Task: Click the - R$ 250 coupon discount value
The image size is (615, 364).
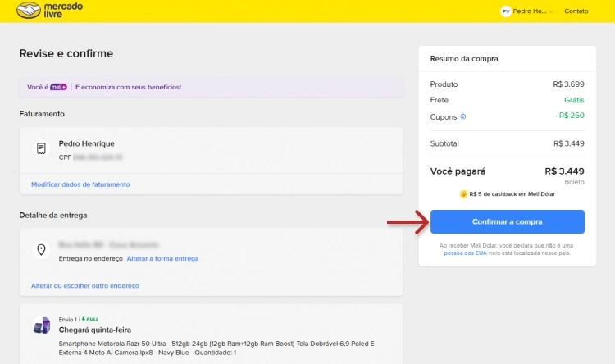Action: click(x=570, y=116)
